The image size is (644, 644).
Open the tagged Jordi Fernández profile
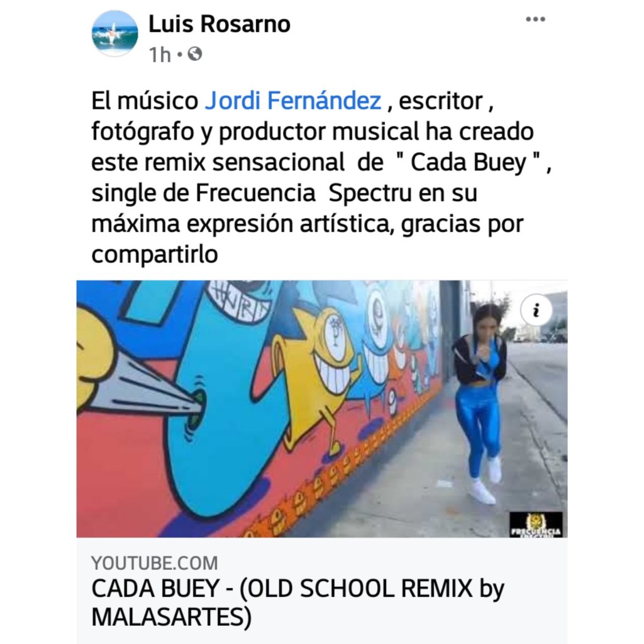(x=293, y=101)
